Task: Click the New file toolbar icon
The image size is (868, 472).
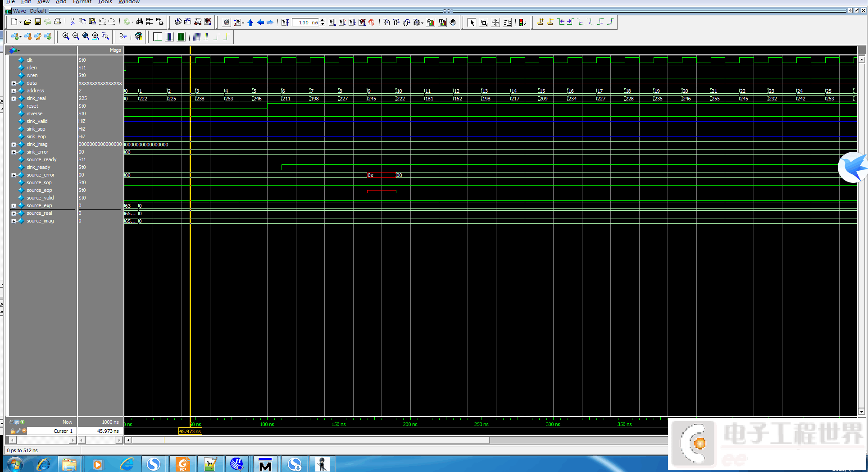Action: (x=14, y=22)
